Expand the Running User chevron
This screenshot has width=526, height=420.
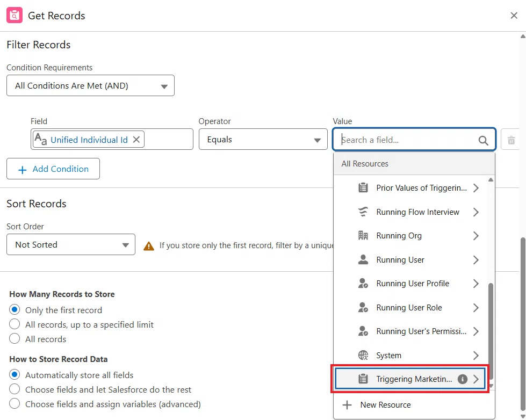tap(475, 259)
